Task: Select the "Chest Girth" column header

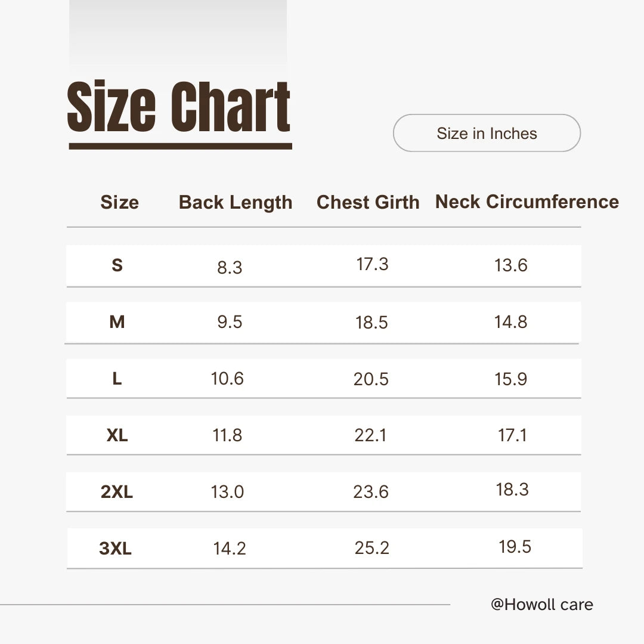Action: coord(368,203)
